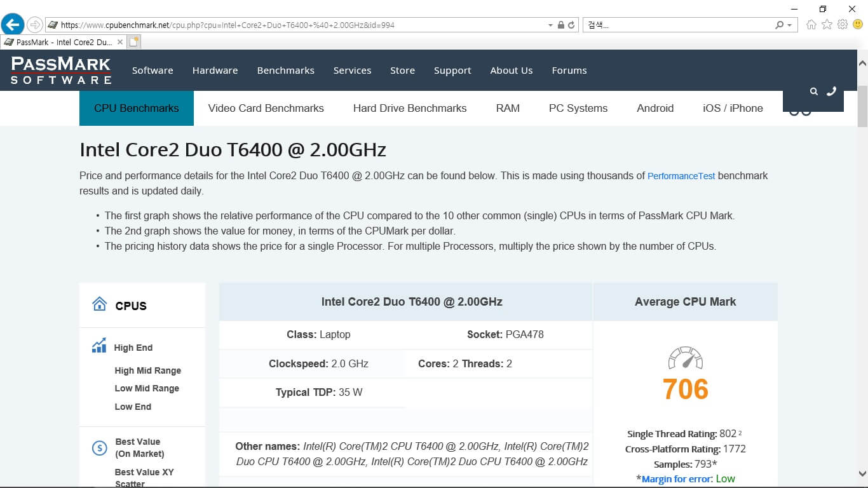Open the address bar dropdown arrow
Image resolution: width=868 pixels, height=488 pixels.
(550, 25)
